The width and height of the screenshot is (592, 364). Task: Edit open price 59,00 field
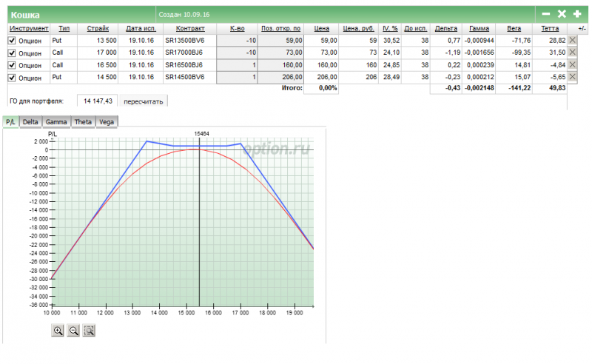[x=281, y=40]
